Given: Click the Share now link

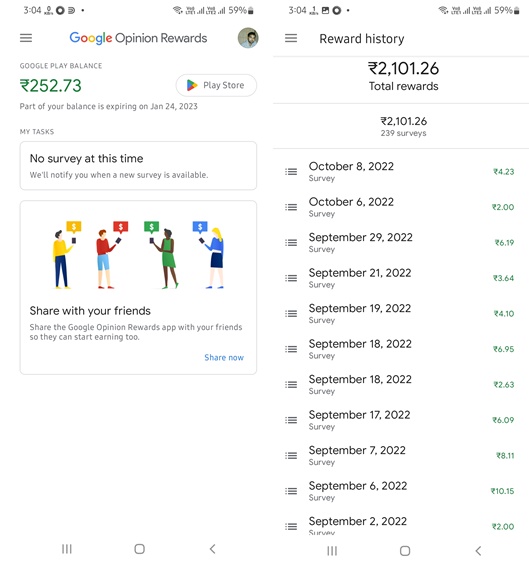Looking at the screenshot, I should click(x=224, y=358).
